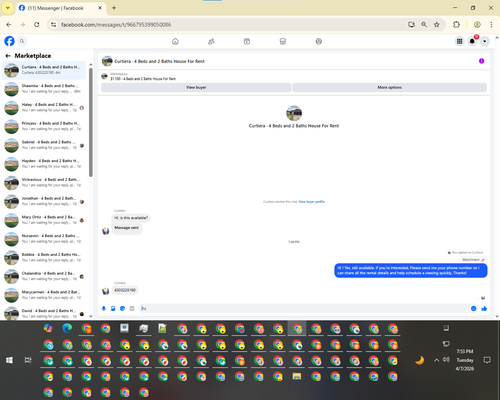This screenshot has width=500, height=400.
Task: Open the Chalandria conversation
Action: [x=44, y=276]
